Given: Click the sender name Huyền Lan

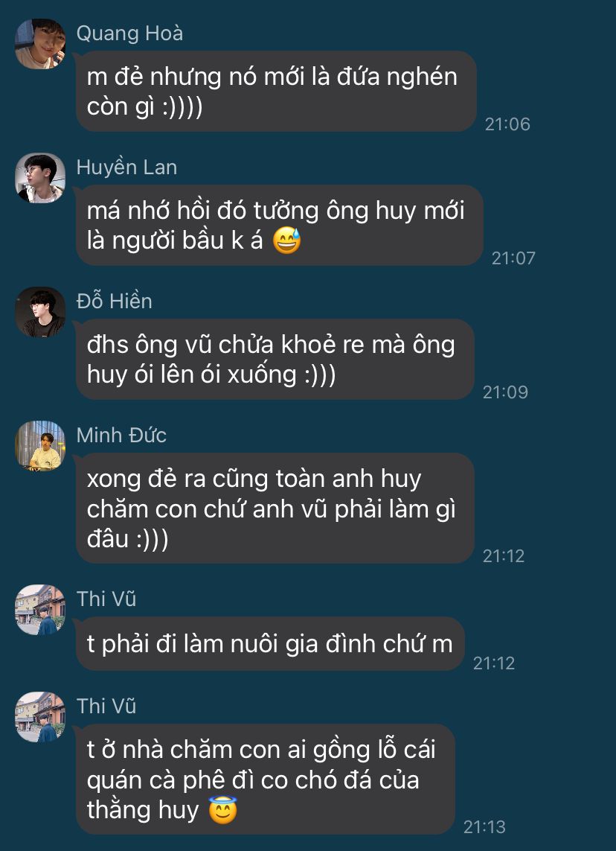Looking at the screenshot, I should [127, 168].
